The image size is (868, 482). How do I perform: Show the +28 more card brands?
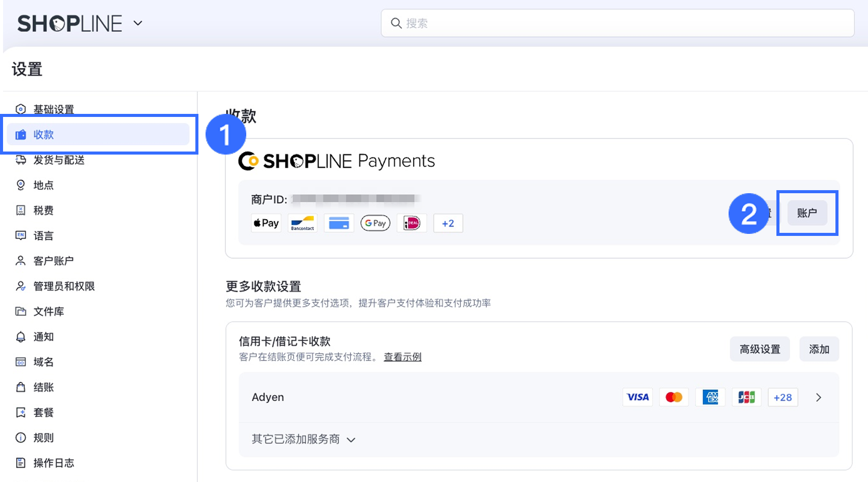(783, 397)
